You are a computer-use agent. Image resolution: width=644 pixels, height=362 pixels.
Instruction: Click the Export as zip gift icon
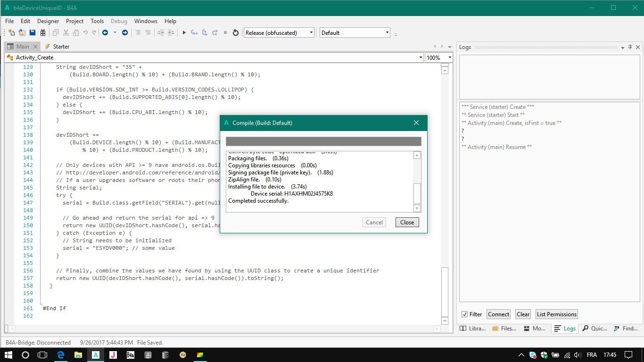43,33
